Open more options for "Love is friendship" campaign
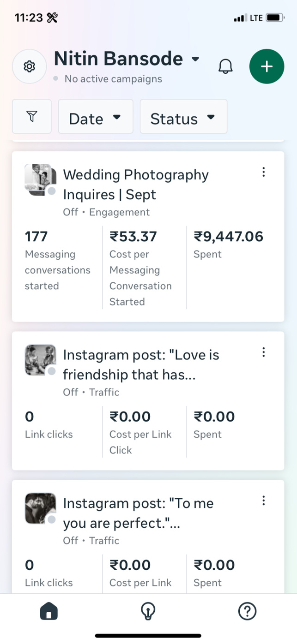 pyautogui.click(x=263, y=352)
